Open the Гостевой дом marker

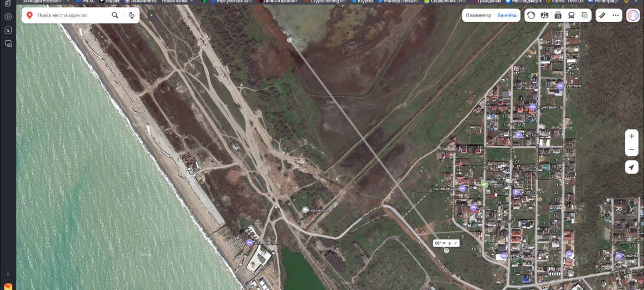pos(462,188)
